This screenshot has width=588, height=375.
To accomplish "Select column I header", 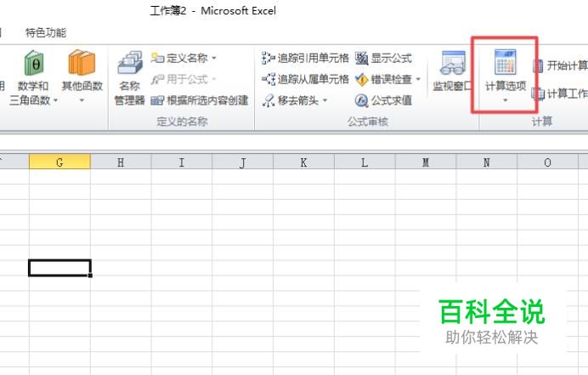I will [x=182, y=162].
